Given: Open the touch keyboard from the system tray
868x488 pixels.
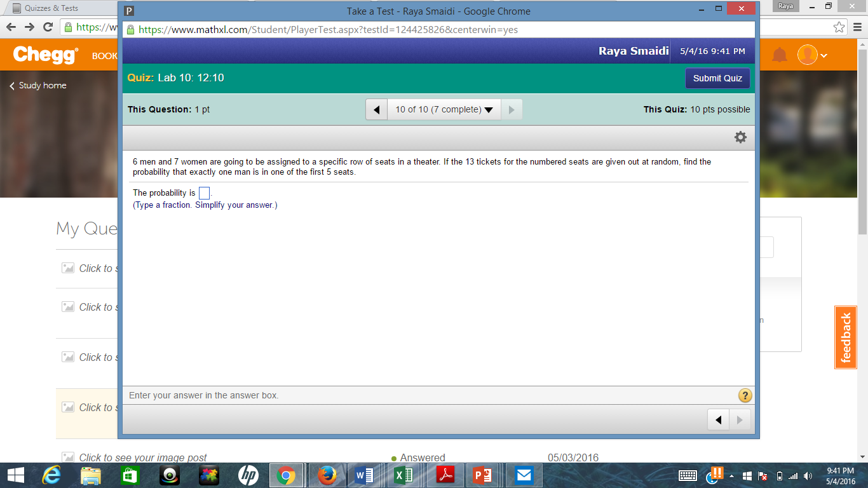Looking at the screenshot, I should click(x=688, y=476).
